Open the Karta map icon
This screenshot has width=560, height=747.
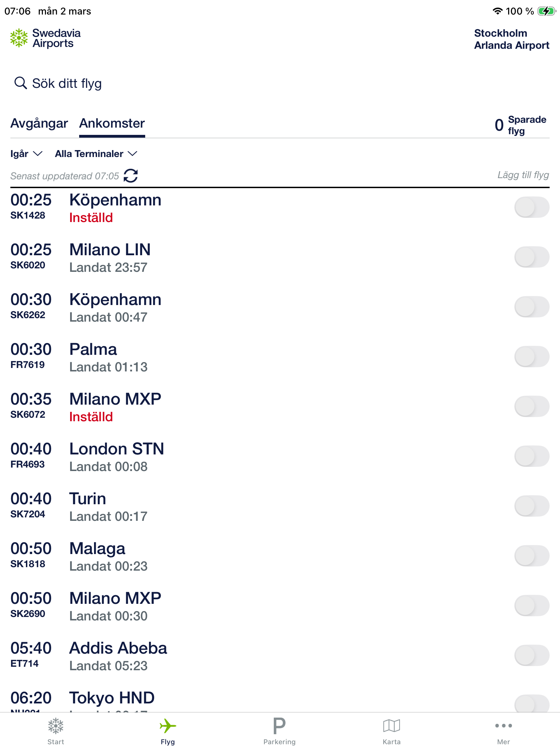[391, 726]
